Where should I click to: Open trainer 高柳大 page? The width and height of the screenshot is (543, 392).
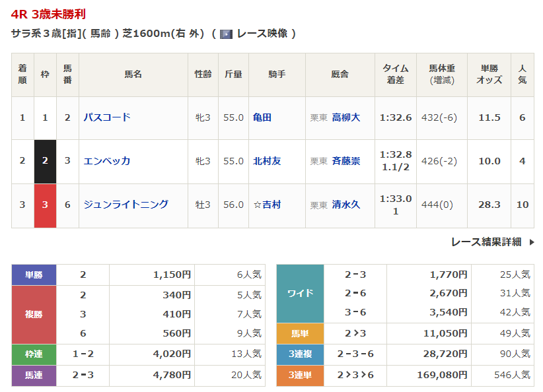pyautogui.click(x=345, y=117)
